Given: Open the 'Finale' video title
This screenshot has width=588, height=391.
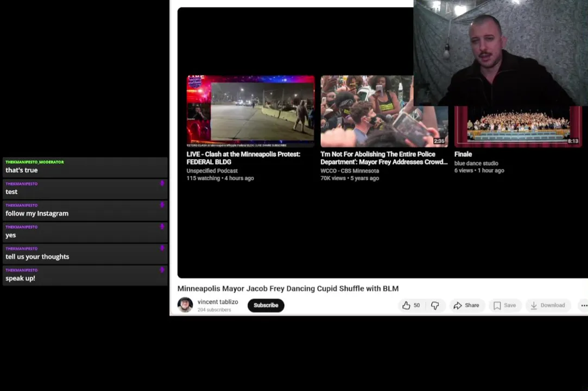Looking at the screenshot, I should pyautogui.click(x=463, y=154).
